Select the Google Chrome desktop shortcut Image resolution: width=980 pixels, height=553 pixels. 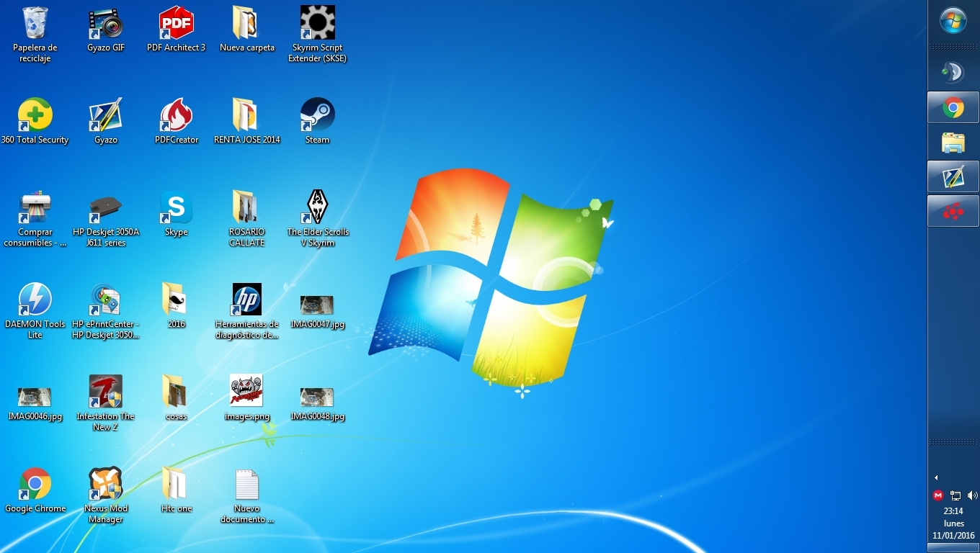35,490
